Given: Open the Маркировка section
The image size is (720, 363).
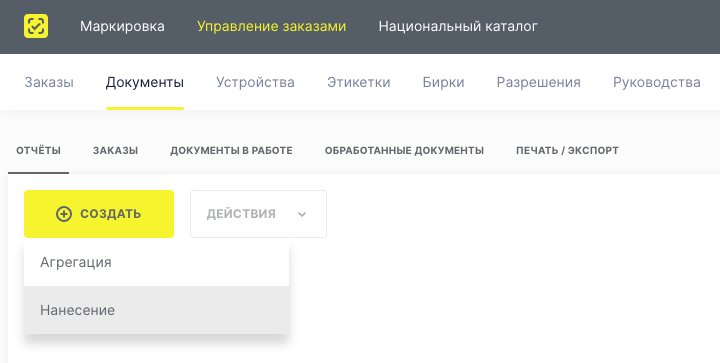Looking at the screenshot, I should [122, 26].
